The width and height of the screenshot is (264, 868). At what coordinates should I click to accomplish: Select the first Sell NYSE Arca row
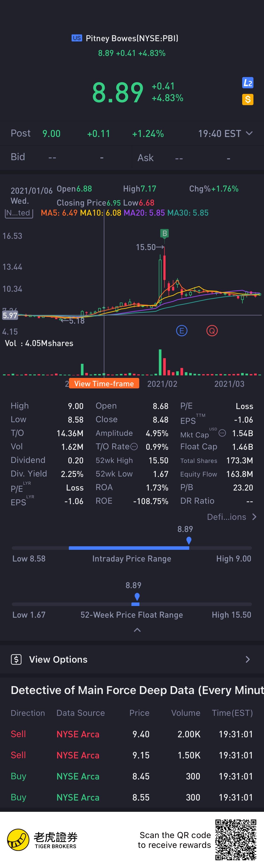pos(132,734)
